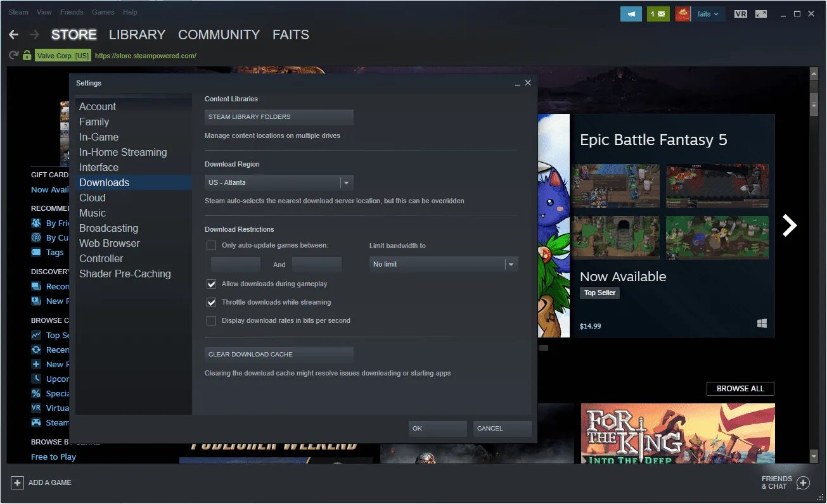827x504 pixels.
Task: Open Friends & Chat plus icon
Action: click(x=803, y=483)
